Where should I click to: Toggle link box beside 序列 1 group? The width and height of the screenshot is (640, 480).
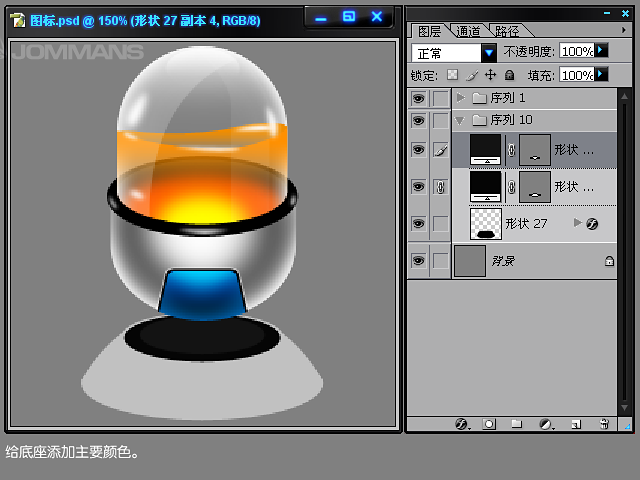(440, 98)
